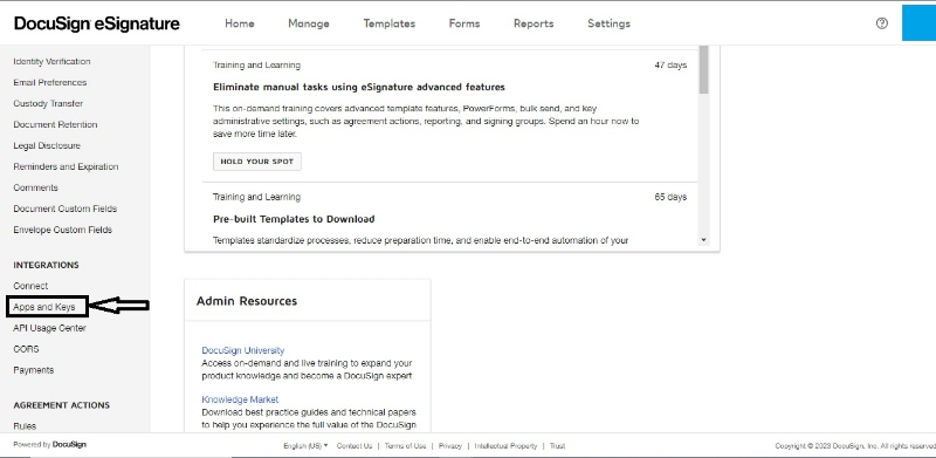Click the HOLD YOUR SPOT button

(257, 161)
